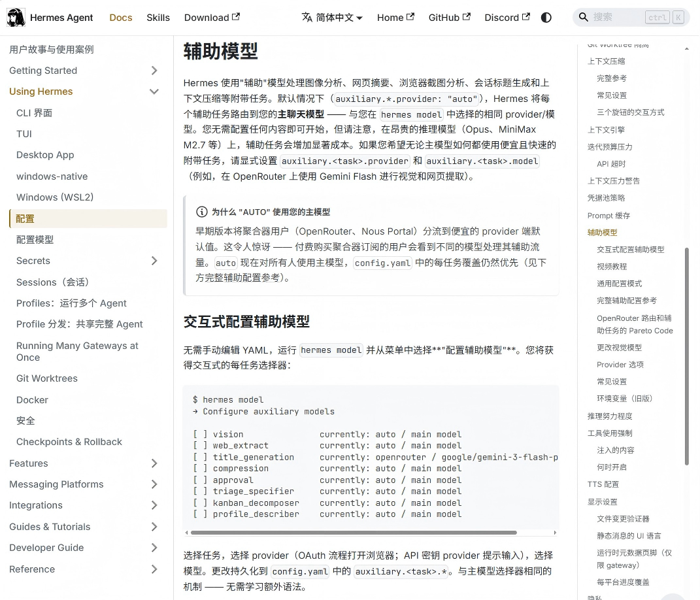
Task: Click the Hermes Agent logo image
Action: [16, 18]
